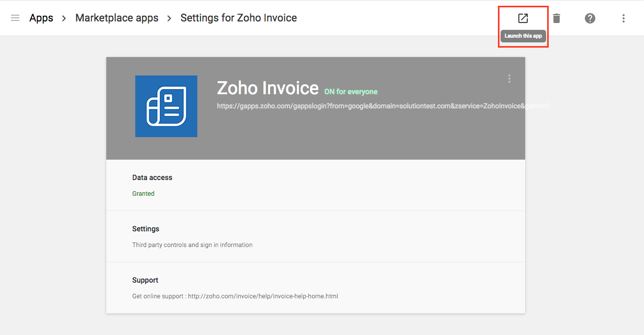Image resolution: width=644 pixels, height=335 pixels.
Task: Click the Zoho Invoice title heading
Action: pyautogui.click(x=268, y=88)
